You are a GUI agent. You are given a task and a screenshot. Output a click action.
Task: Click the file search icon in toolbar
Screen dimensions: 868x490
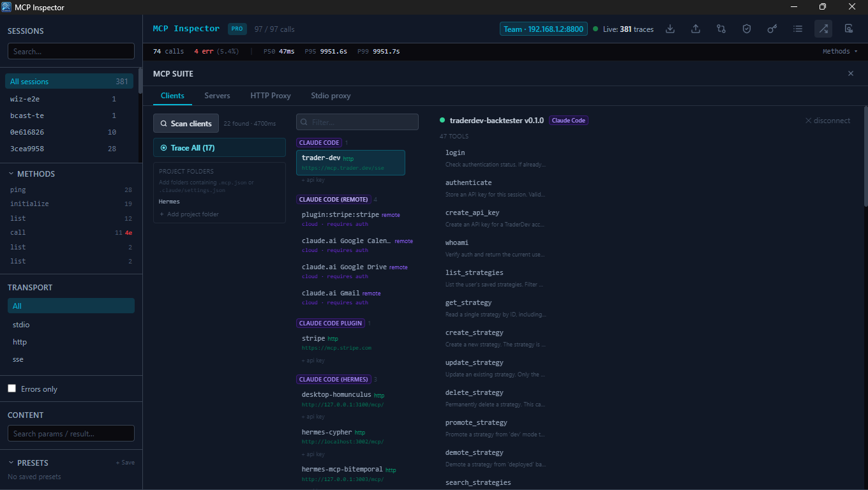tap(849, 29)
